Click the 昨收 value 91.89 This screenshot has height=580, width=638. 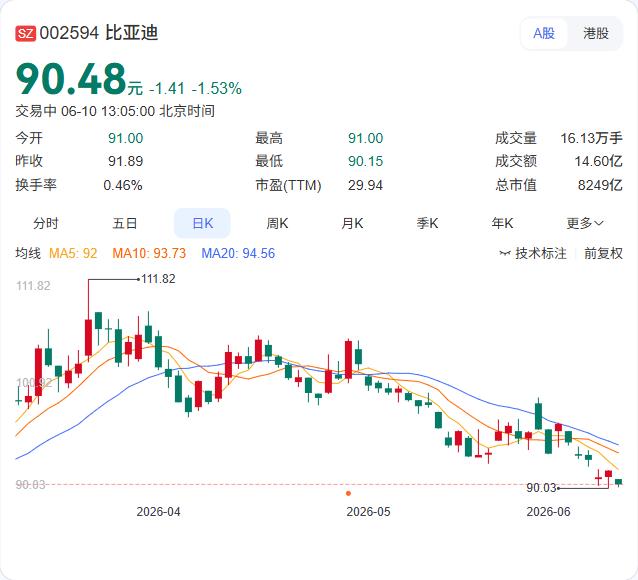click(126, 162)
